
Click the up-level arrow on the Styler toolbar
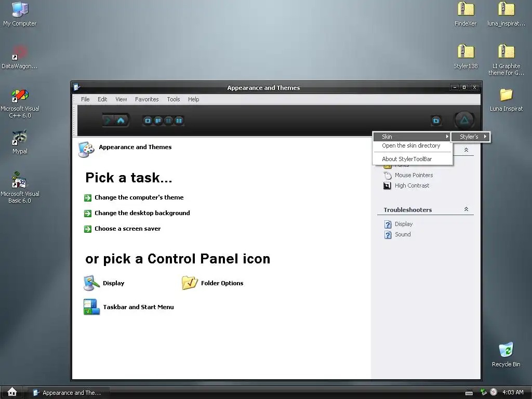[x=121, y=121]
